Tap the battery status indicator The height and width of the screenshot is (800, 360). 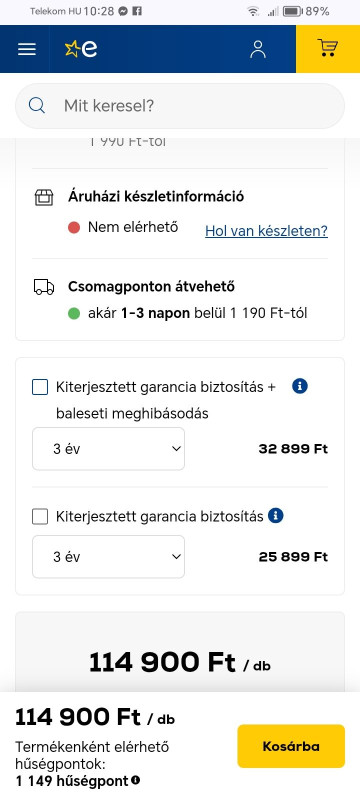pos(292,11)
